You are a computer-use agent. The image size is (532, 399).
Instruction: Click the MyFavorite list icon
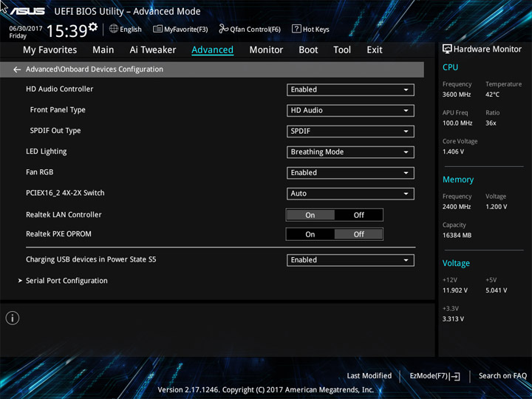coord(158,29)
